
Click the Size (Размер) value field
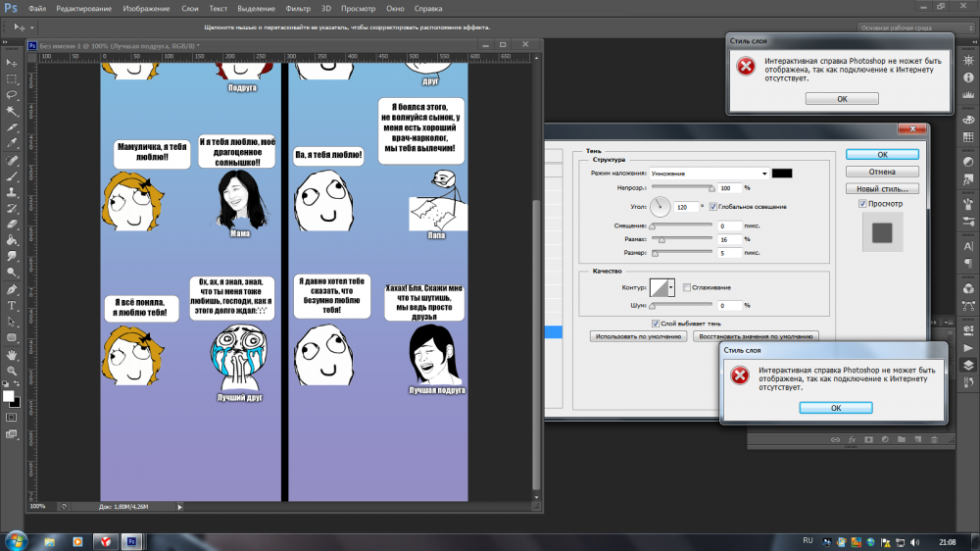coord(729,253)
